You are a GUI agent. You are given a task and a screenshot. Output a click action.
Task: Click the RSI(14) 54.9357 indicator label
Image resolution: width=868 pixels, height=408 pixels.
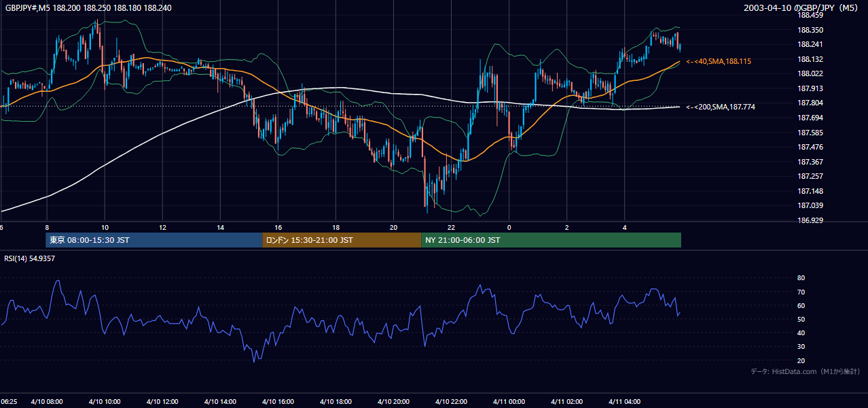[x=30, y=258]
